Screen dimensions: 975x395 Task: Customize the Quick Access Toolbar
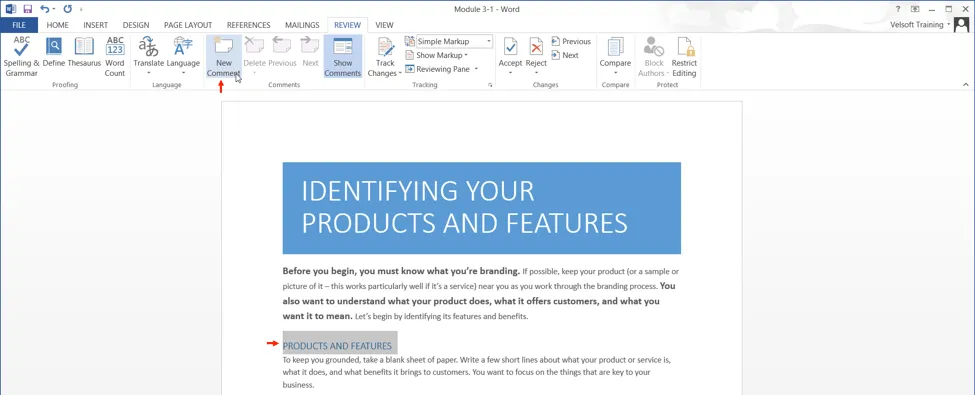tap(81, 9)
